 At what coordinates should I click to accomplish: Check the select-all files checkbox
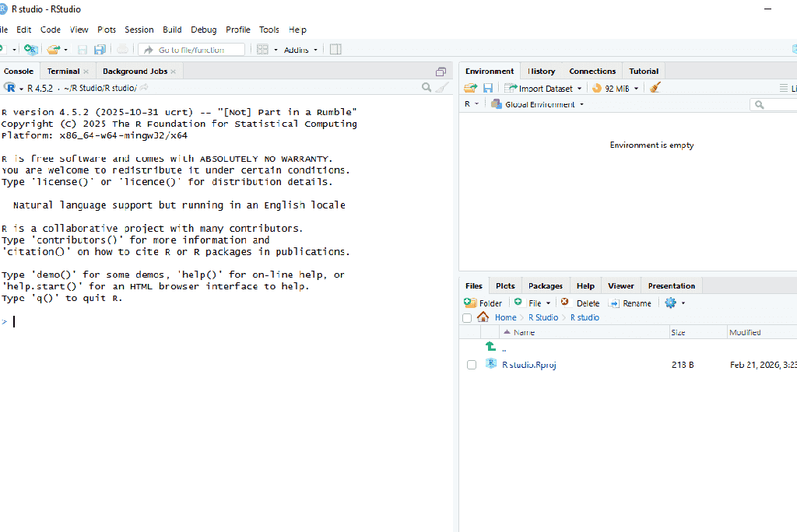[467, 318]
